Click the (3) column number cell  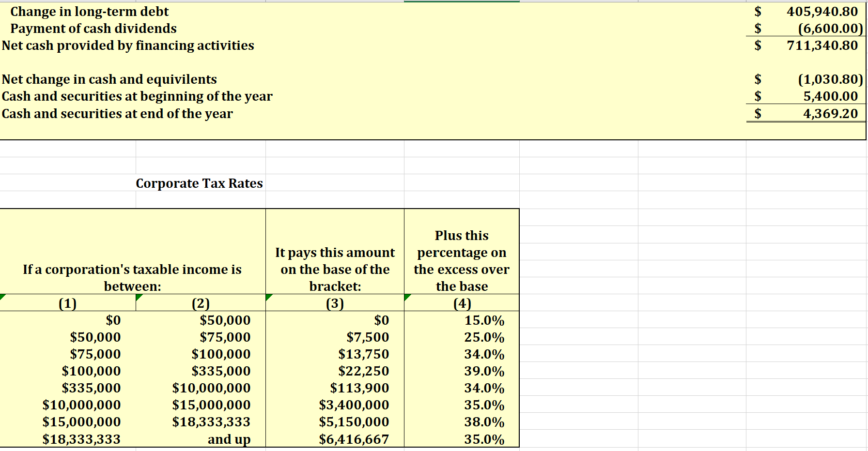click(x=335, y=303)
